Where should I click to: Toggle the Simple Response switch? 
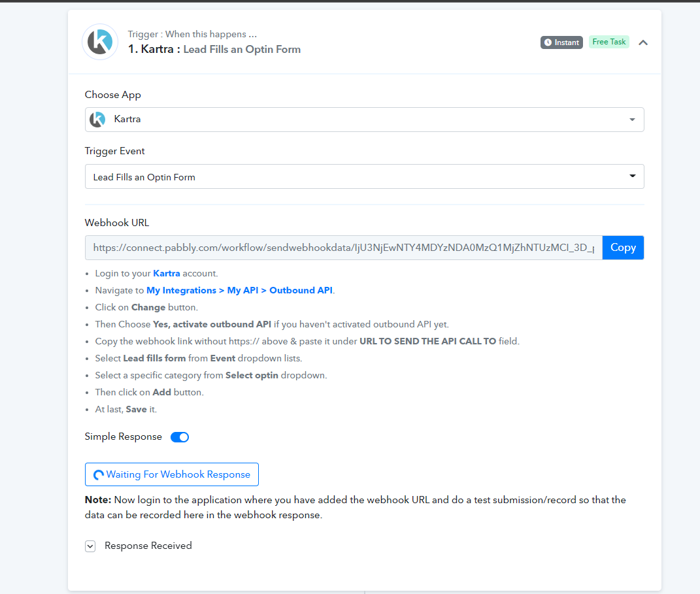[x=180, y=437]
